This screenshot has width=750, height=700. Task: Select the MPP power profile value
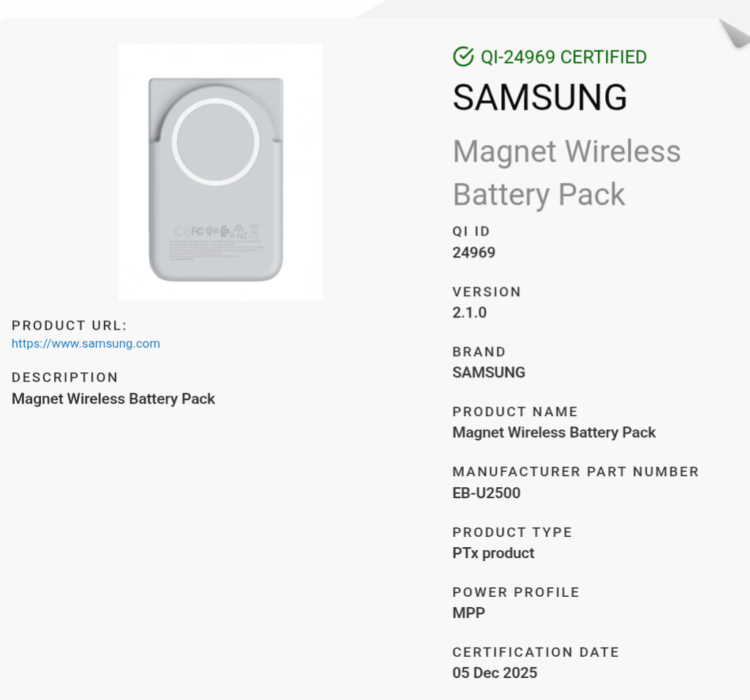[x=468, y=613]
